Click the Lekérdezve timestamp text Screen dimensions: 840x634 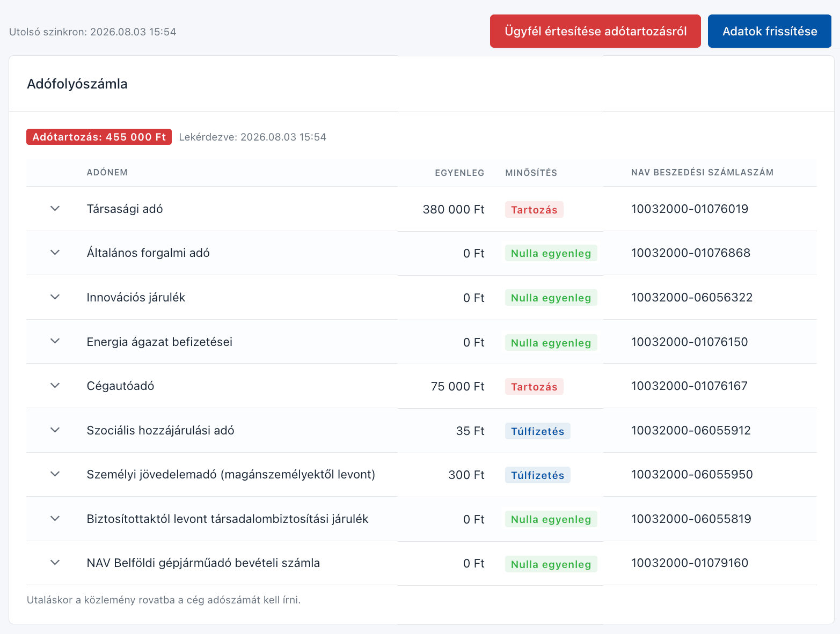coord(252,137)
